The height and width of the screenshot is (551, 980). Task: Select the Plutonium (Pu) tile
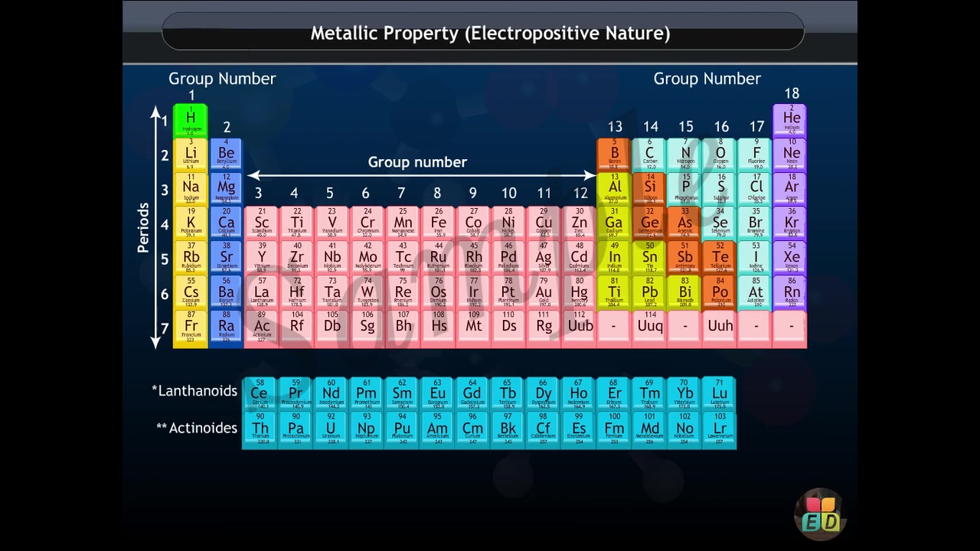click(x=402, y=429)
